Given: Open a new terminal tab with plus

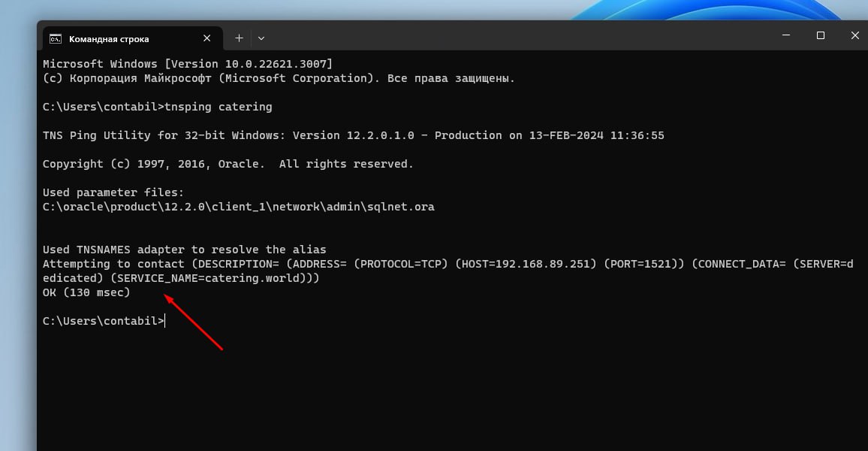Looking at the screenshot, I should point(239,38).
